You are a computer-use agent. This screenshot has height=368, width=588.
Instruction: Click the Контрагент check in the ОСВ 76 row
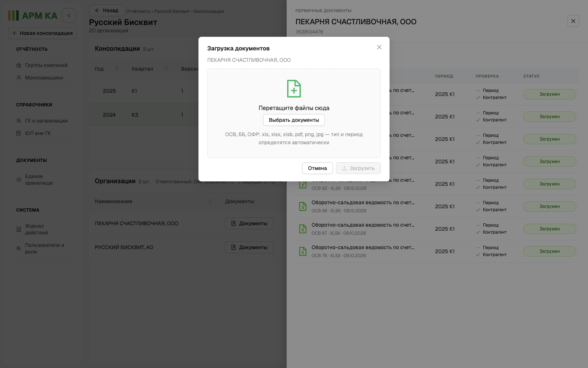click(x=491, y=255)
